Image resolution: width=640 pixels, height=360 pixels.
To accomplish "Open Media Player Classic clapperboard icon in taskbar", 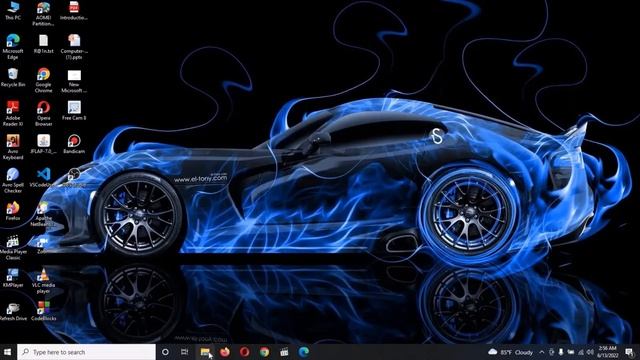I will pos(284,352).
